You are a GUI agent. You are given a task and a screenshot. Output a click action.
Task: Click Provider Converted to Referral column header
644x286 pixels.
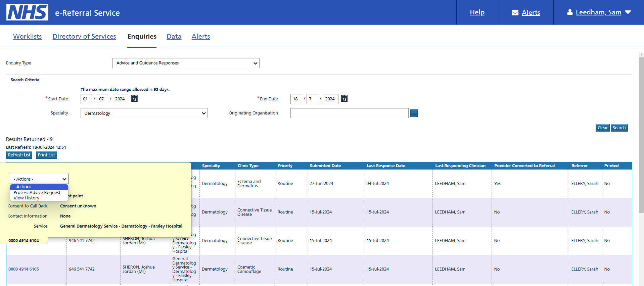tap(524, 166)
